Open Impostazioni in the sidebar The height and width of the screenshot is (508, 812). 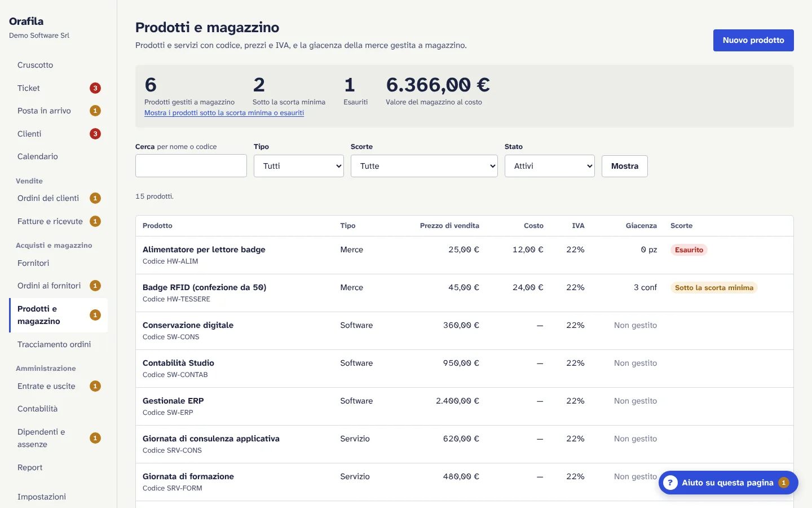point(59,497)
